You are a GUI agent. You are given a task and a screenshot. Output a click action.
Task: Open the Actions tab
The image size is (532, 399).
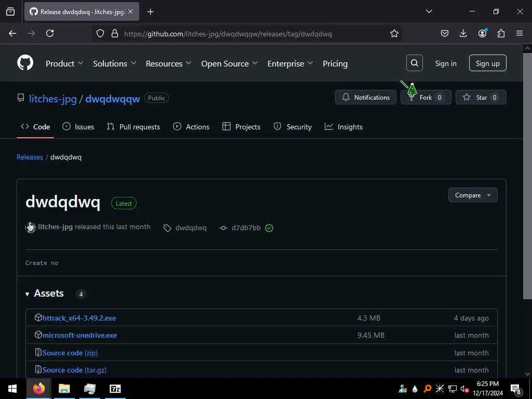point(191,127)
